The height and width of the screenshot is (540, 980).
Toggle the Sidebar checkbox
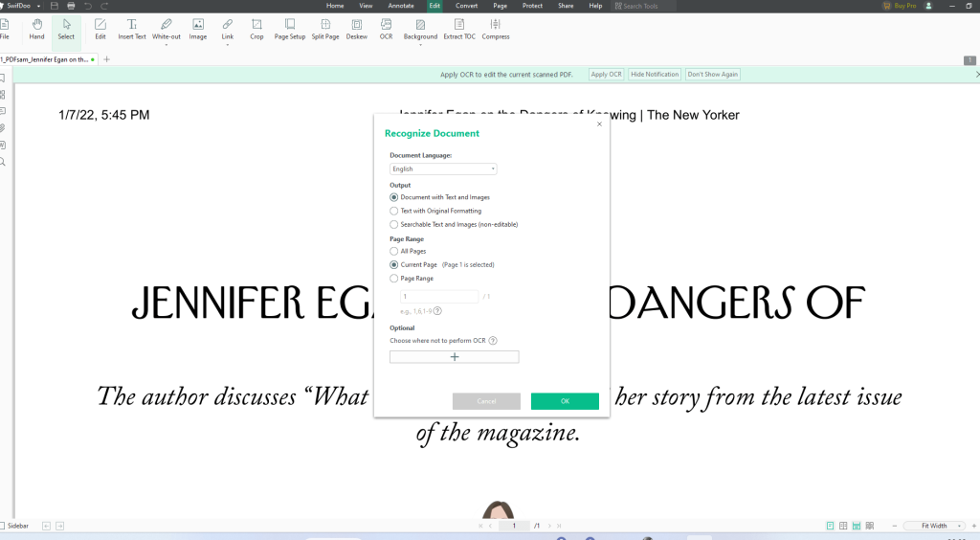coord(3,526)
